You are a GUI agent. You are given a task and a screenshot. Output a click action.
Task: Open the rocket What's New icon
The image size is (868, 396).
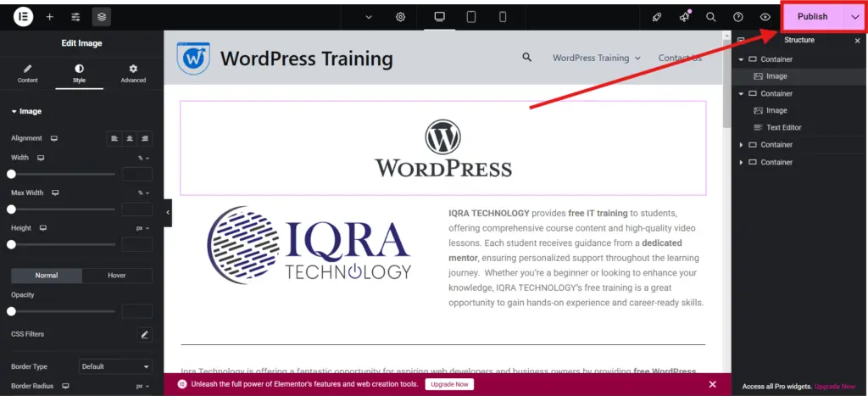657,17
